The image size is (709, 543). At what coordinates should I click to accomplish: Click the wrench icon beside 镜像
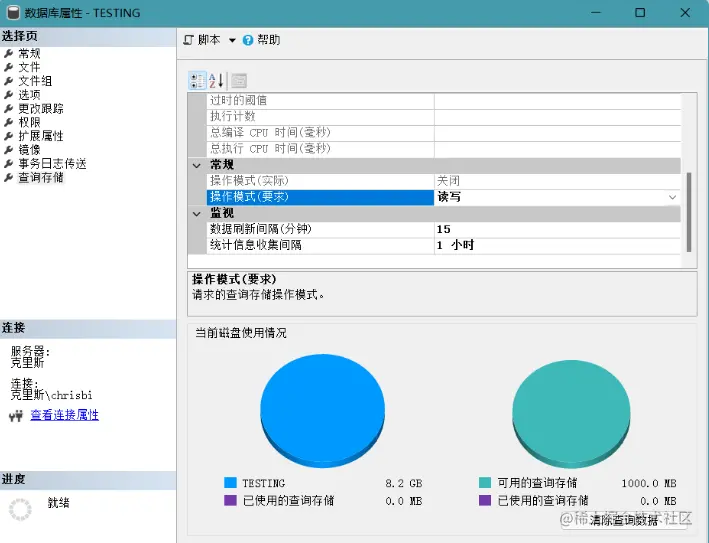click(x=8, y=150)
